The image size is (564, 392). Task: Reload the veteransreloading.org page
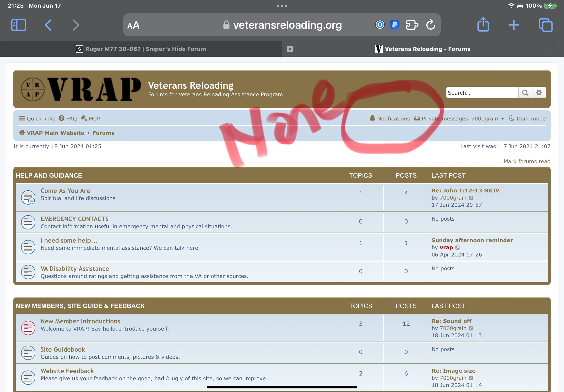[431, 25]
